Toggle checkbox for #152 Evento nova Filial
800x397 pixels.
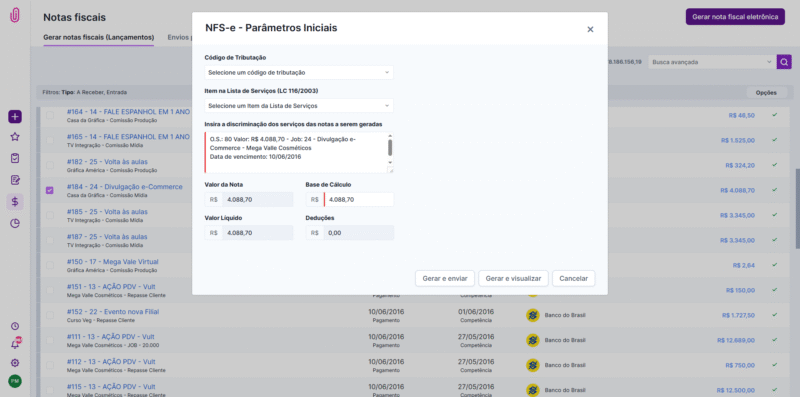coord(49,315)
